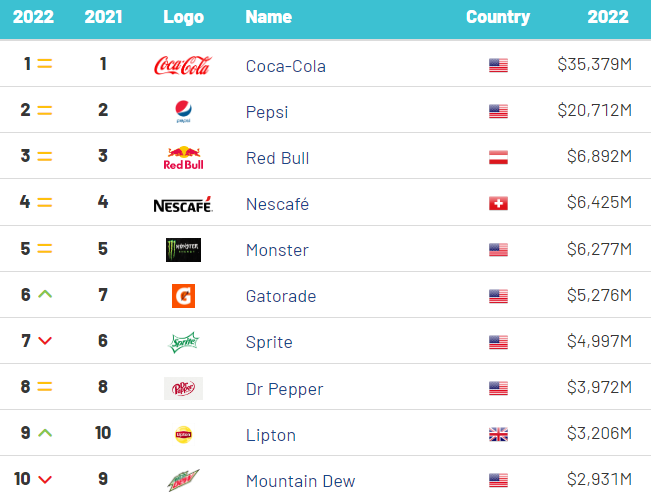The width and height of the screenshot is (651, 500).
Task: Click the yellow Lipton logo
Action: click(183, 434)
